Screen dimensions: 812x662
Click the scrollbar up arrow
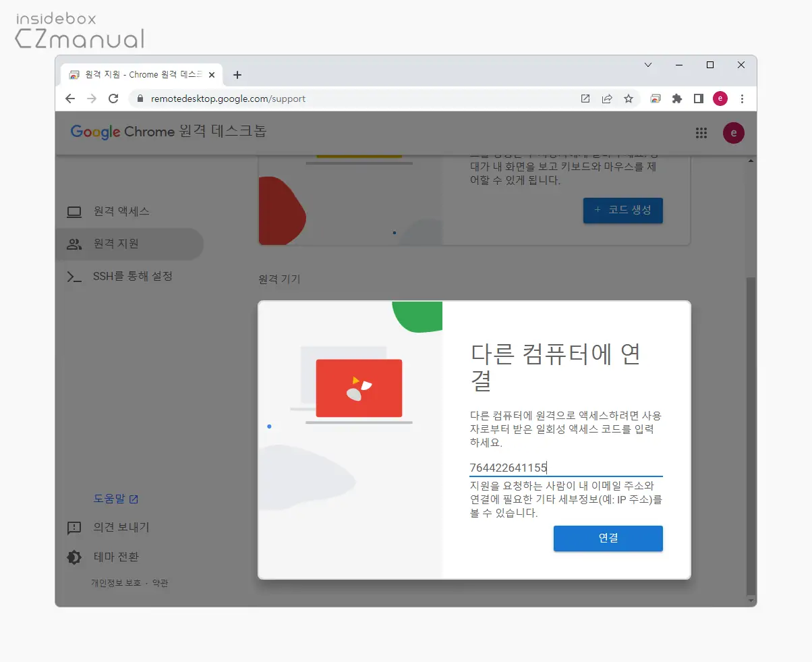pos(751,161)
